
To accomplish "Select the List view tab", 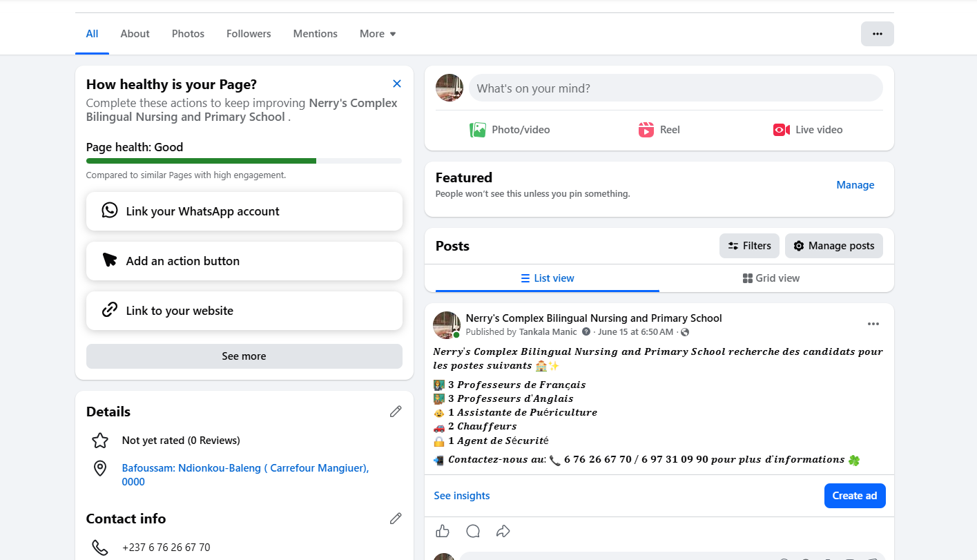I will pyautogui.click(x=548, y=278).
